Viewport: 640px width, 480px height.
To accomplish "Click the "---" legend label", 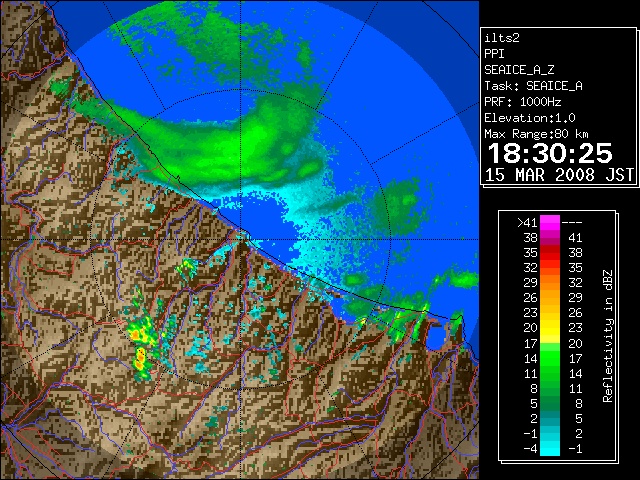I will click(x=572, y=222).
